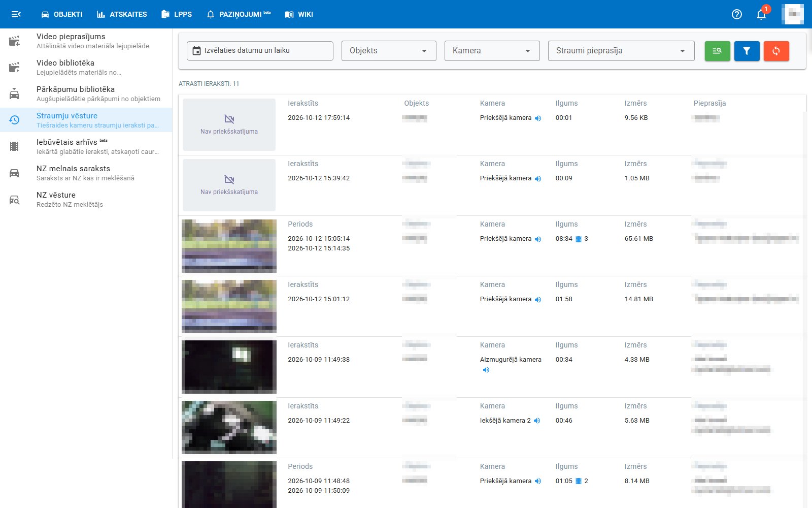Open the Objekts dropdown filter
The width and height of the screenshot is (812, 508).
[389, 51]
